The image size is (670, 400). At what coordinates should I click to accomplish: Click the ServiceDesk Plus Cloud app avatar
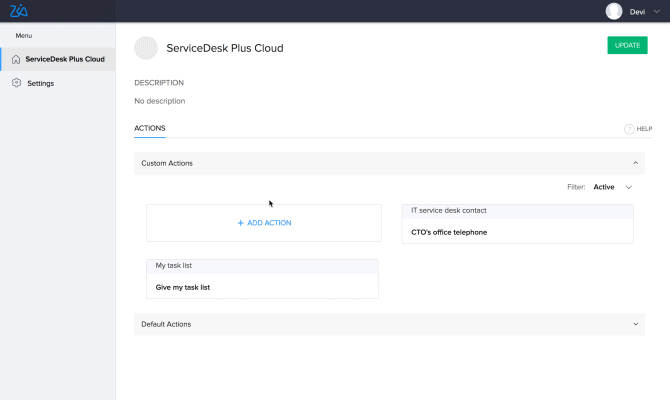coord(146,48)
